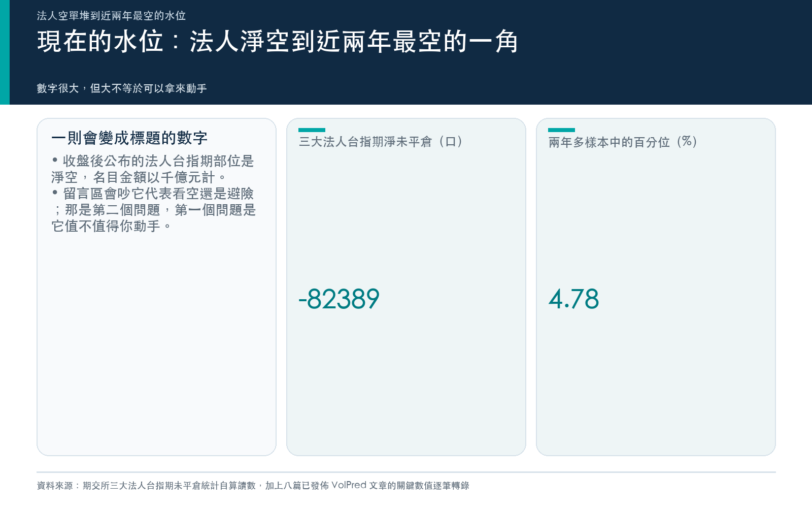Click the bullet starting 留言區會吵它代表看空還是避險

(153, 209)
